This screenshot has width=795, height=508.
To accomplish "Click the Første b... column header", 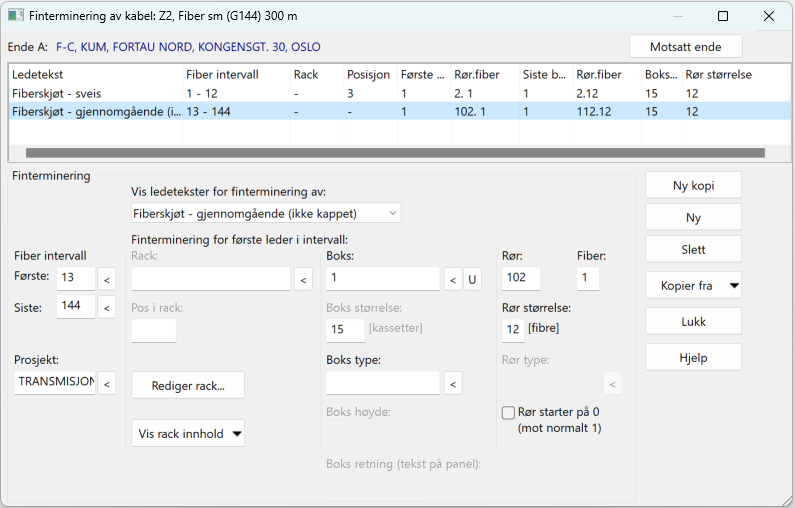I will tap(424, 75).
